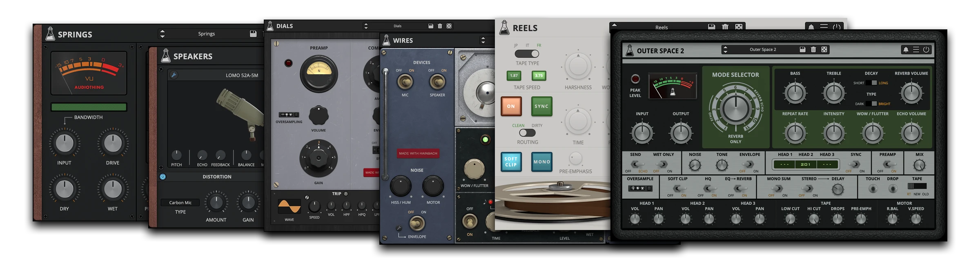
Task: Step presets with the Dials up/down arrows
Action: (x=366, y=26)
